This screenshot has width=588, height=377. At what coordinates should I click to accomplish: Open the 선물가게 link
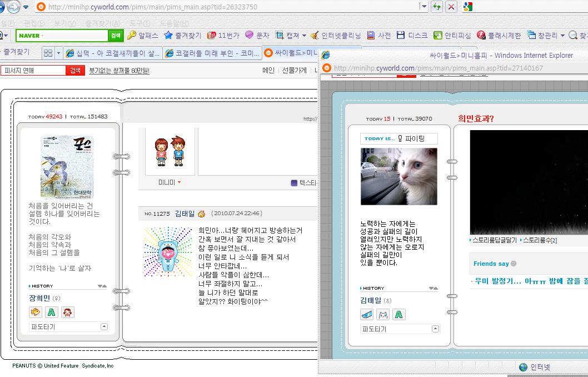pos(295,70)
